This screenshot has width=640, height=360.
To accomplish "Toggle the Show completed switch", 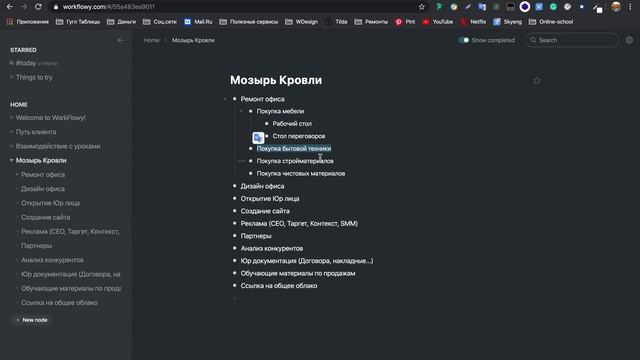I will (x=464, y=40).
